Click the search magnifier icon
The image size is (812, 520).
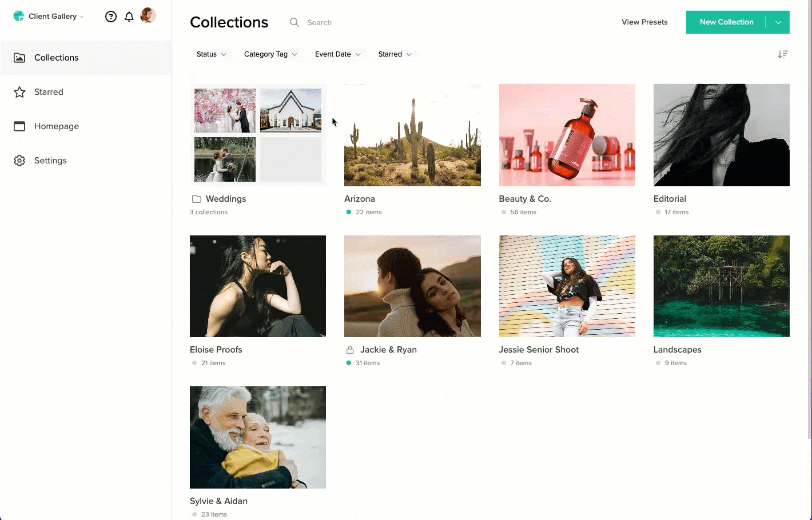click(x=294, y=22)
